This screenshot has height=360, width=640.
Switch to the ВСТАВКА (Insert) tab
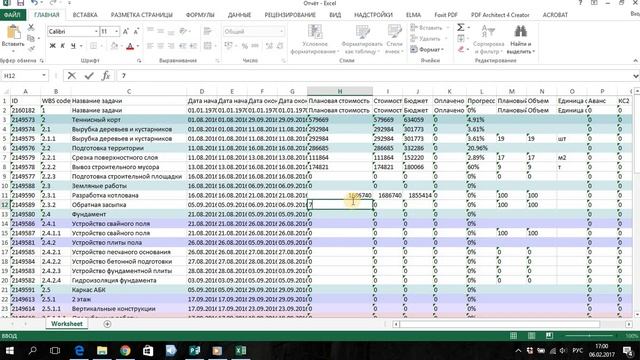pyautogui.click(x=85, y=15)
